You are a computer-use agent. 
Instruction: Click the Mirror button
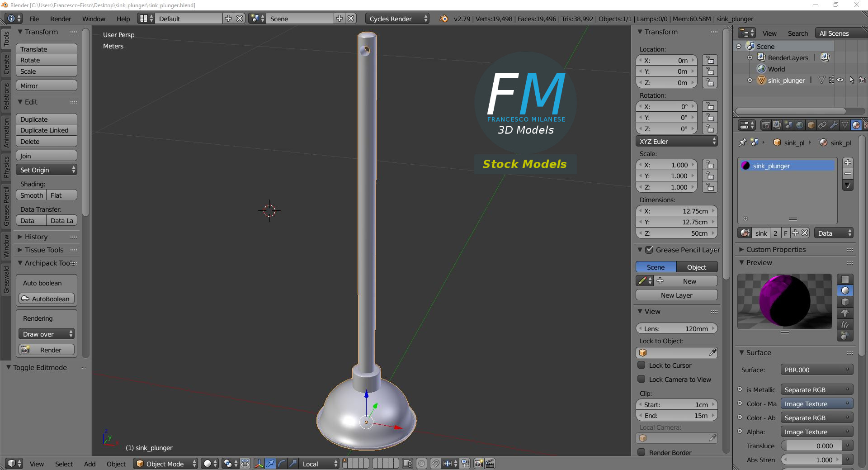[x=47, y=86]
